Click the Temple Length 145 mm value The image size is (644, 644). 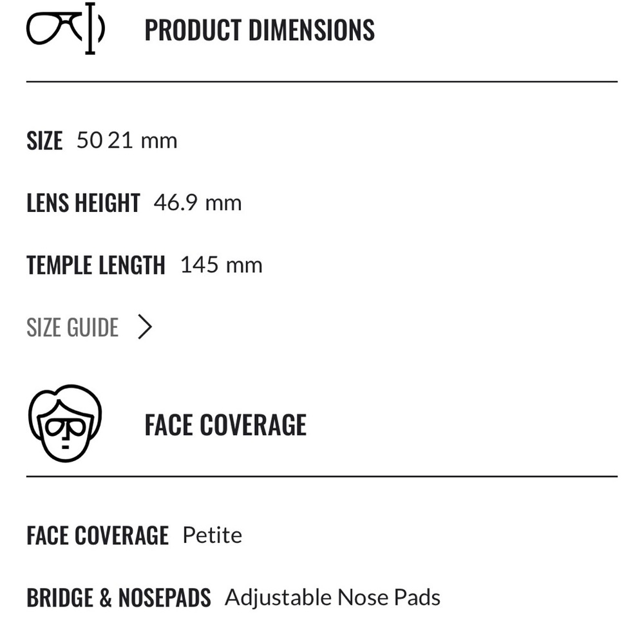[x=221, y=265]
